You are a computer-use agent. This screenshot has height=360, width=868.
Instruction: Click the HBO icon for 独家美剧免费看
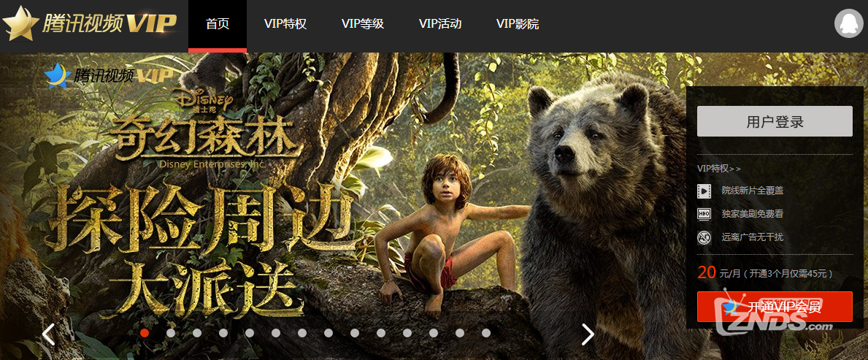pos(704,214)
